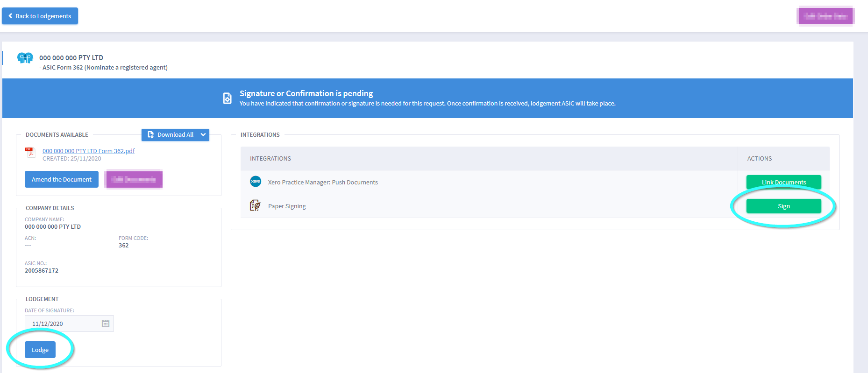Expand the Download All dropdown arrow

pyautogui.click(x=203, y=134)
